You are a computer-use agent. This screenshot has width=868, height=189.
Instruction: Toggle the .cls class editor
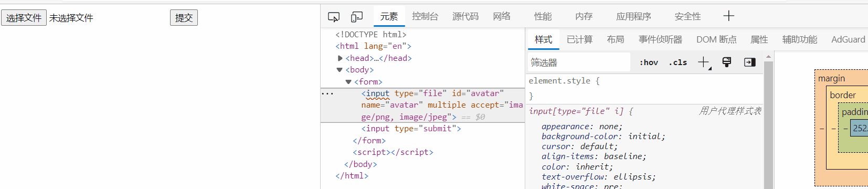click(678, 62)
